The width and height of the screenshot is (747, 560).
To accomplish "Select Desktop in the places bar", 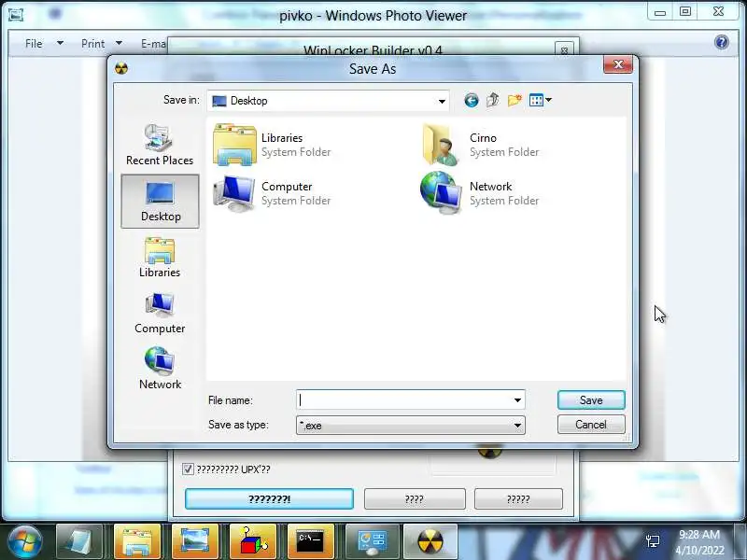I will click(160, 201).
